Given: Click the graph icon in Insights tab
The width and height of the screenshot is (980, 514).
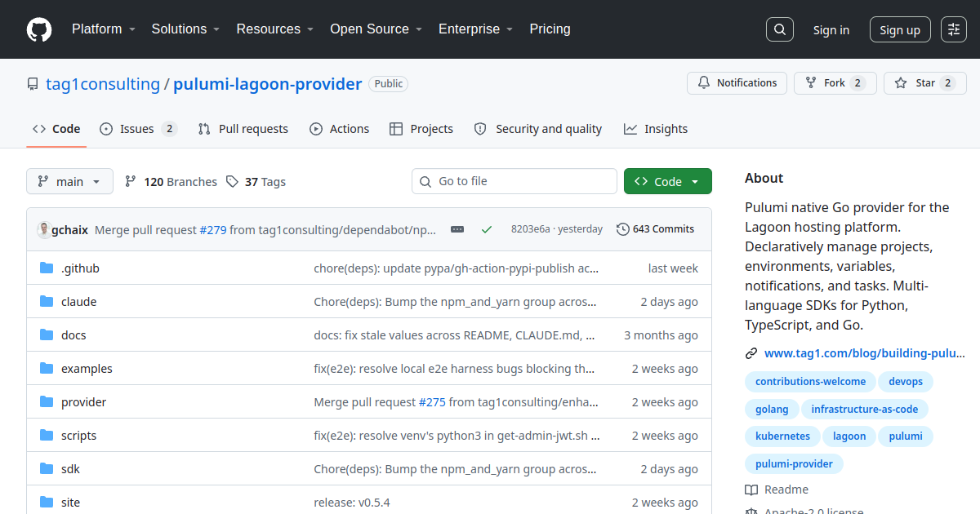Looking at the screenshot, I should point(630,129).
